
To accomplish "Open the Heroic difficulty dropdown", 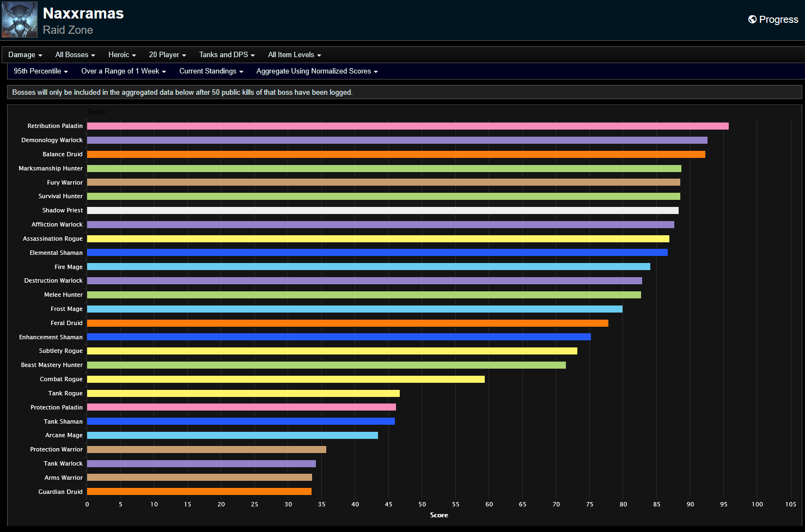I will tap(121, 54).
